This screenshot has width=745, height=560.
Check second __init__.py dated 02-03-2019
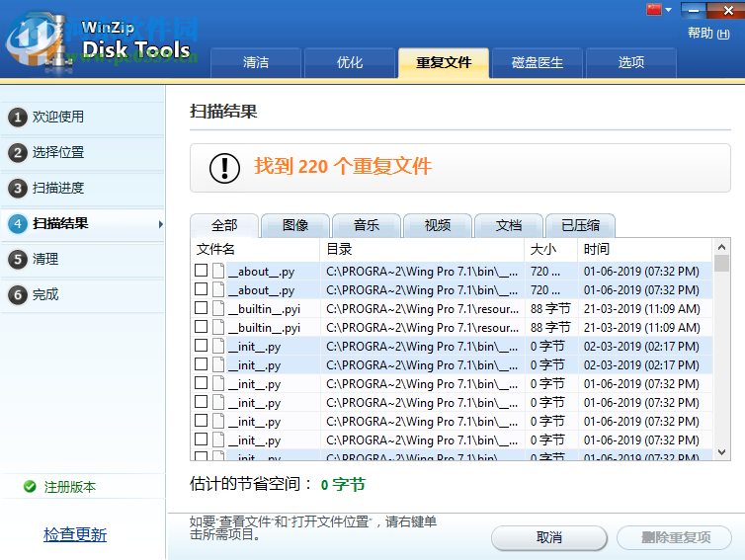point(201,364)
